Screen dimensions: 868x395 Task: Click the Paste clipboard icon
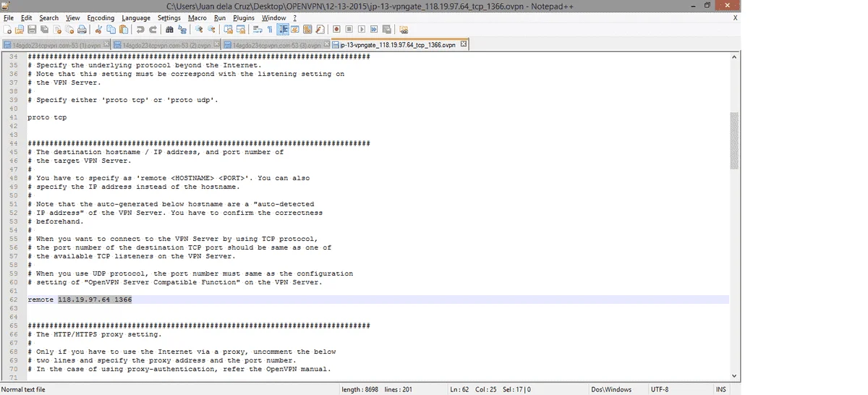pyautogui.click(x=124, y=30)
